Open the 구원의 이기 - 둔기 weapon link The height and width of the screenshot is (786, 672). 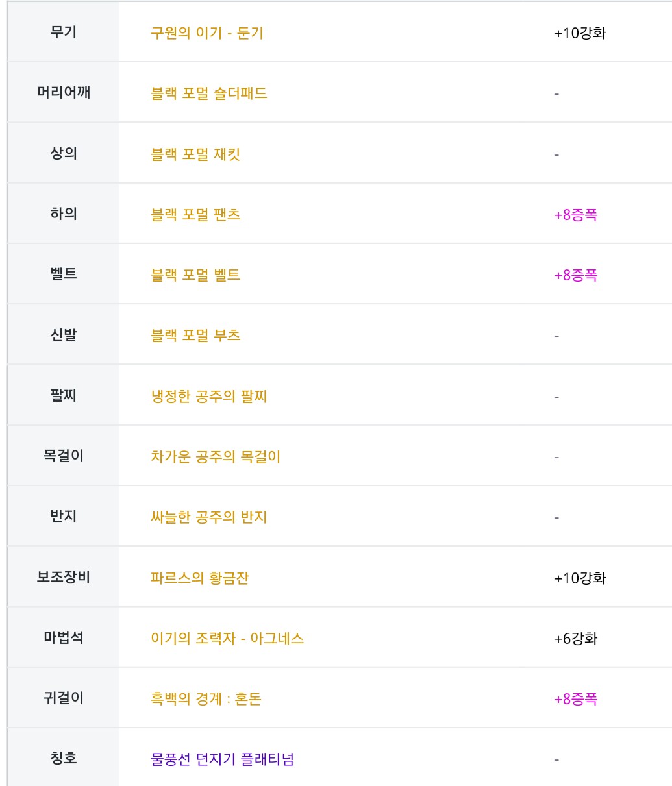[206, 32]
